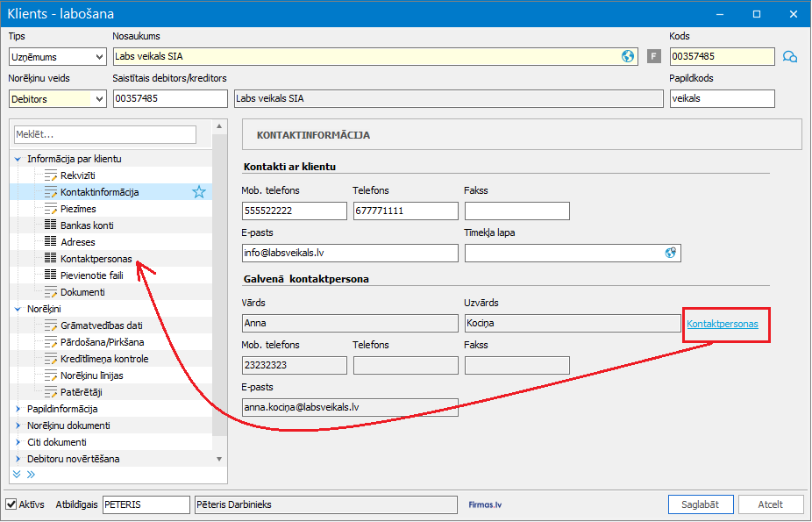Image resolution: width=812 pixels, height=522 pixels.
Task: Click the gray F icon beside Nosaukums
Action: (653, 56)
